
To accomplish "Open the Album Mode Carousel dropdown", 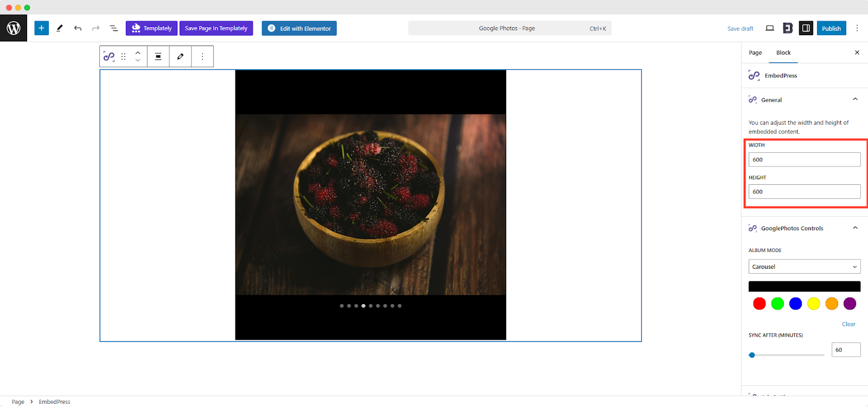I will click(x=805, y=267).
